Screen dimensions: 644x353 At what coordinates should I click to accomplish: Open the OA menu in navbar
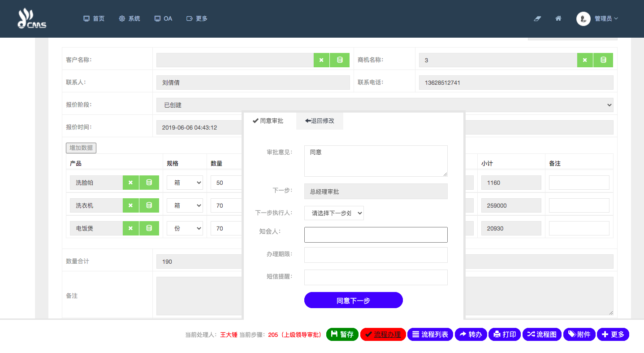pos(163,18)
